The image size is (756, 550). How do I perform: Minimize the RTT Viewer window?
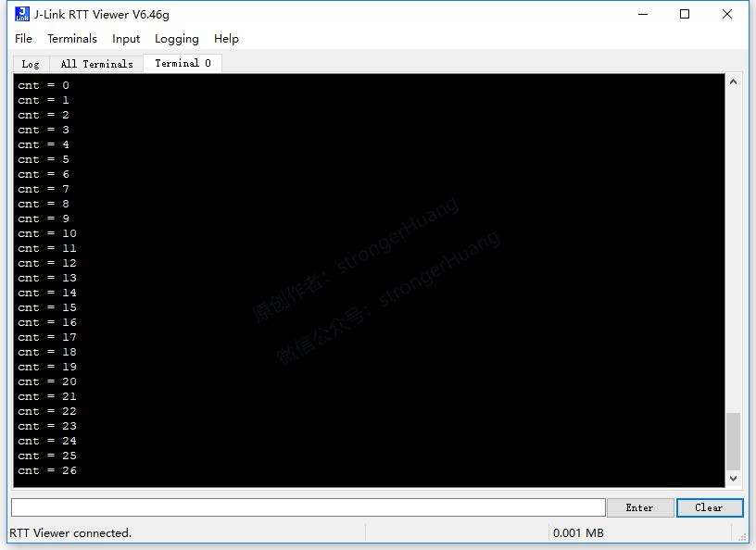point(643,14)
